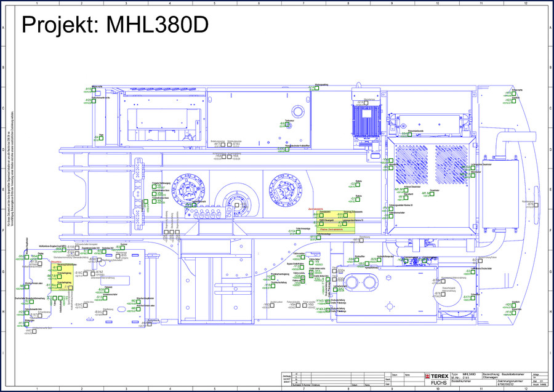
Task: Click the gray -B34L marker box
Action: (105, 313)
